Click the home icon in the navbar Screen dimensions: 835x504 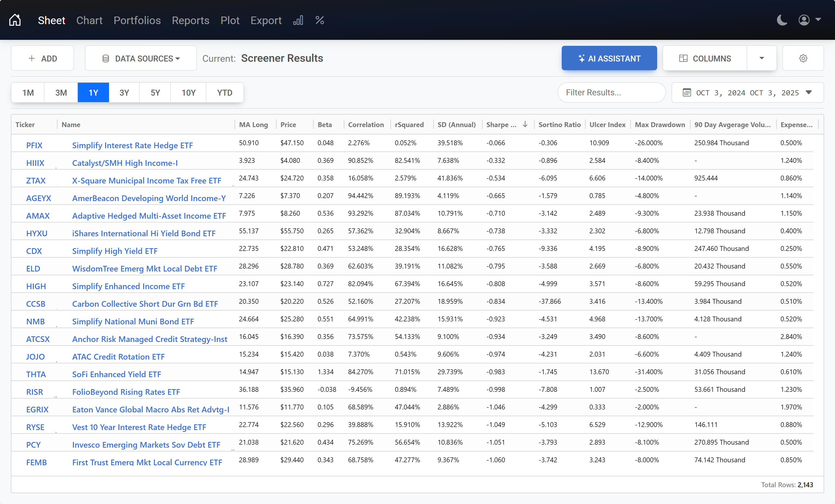(x=15, y=20)
